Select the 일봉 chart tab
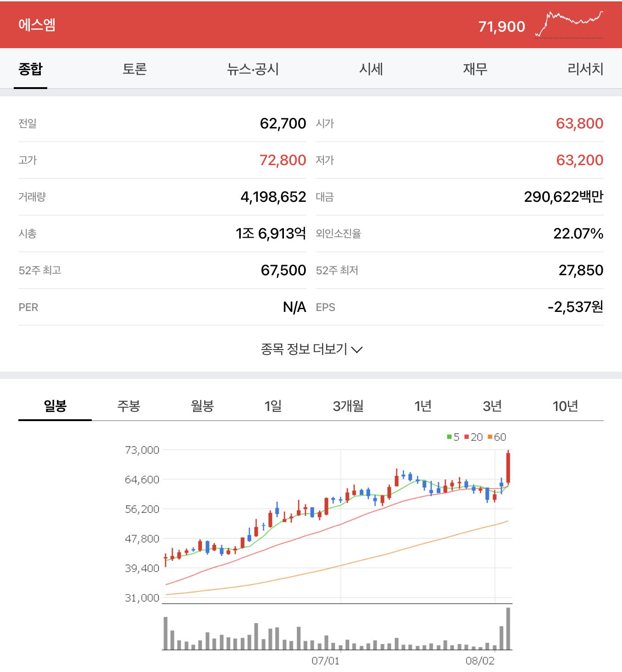 click(55, 406)
